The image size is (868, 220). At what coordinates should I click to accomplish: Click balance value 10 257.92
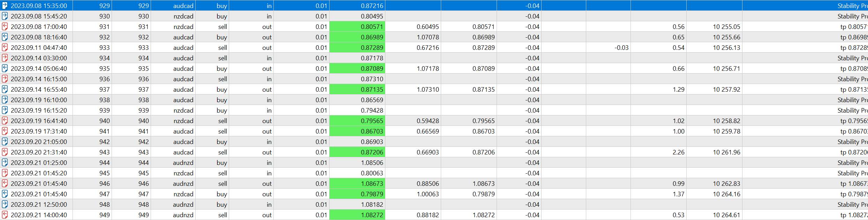coord(726,90)
